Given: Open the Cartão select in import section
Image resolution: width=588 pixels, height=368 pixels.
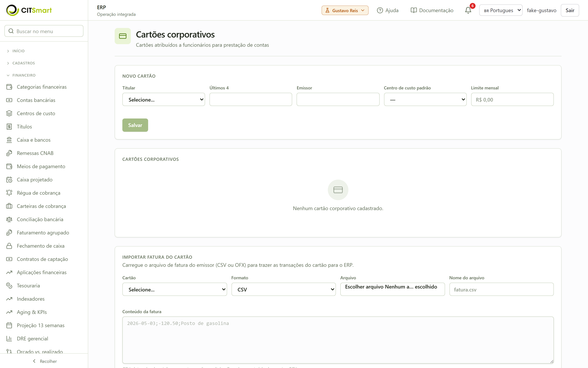Looking at the screenshot, I should click(x=174, y=289).
